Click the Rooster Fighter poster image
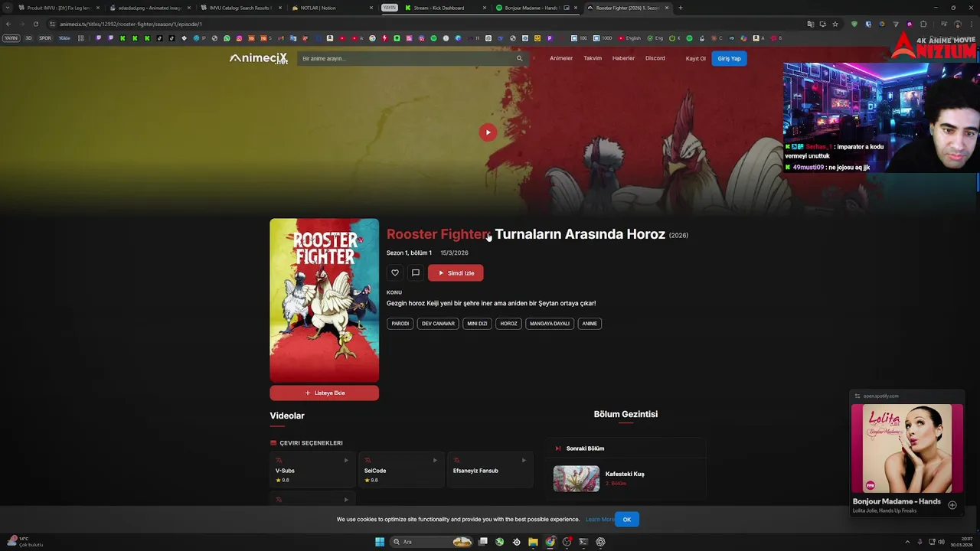 click(324, 300)
